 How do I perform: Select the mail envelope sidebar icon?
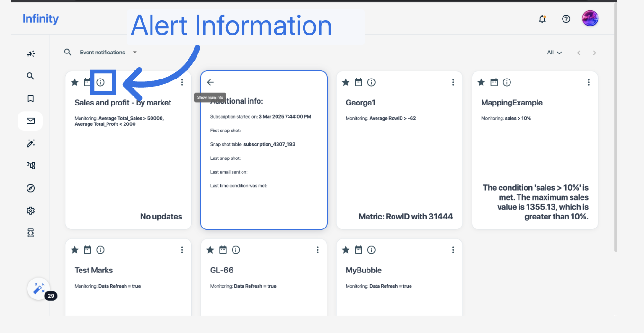coord(30,121)
